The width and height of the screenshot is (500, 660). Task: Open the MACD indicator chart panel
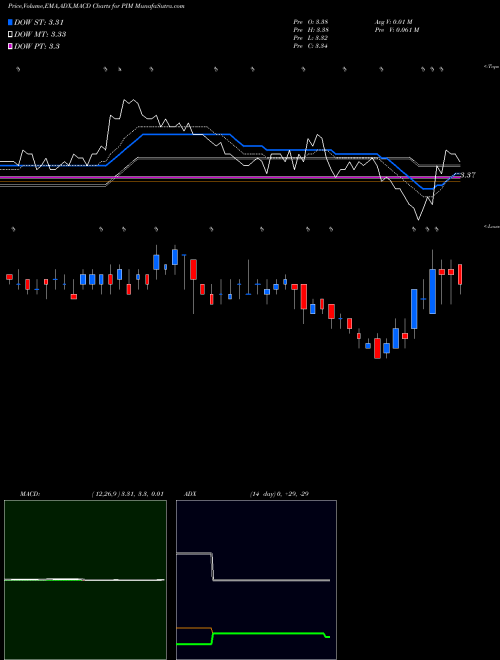(x=85, y=580)
